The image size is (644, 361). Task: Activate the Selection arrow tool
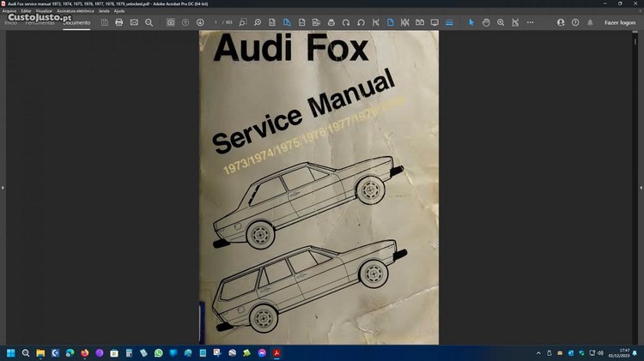[471, 22]
